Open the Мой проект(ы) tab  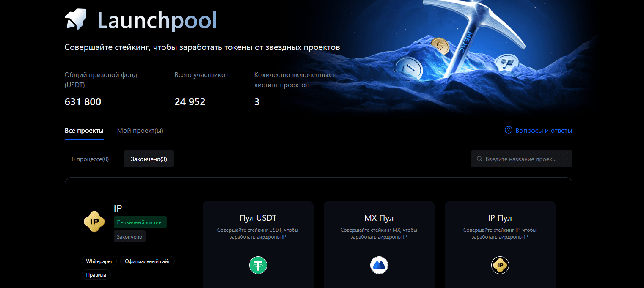pyautogui.click(x=140, y=131)
